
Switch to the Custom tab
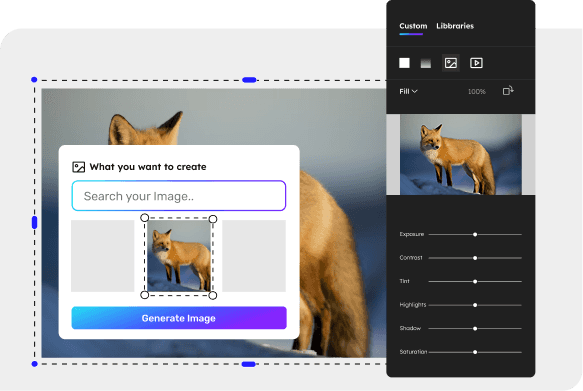pos(413,26)
